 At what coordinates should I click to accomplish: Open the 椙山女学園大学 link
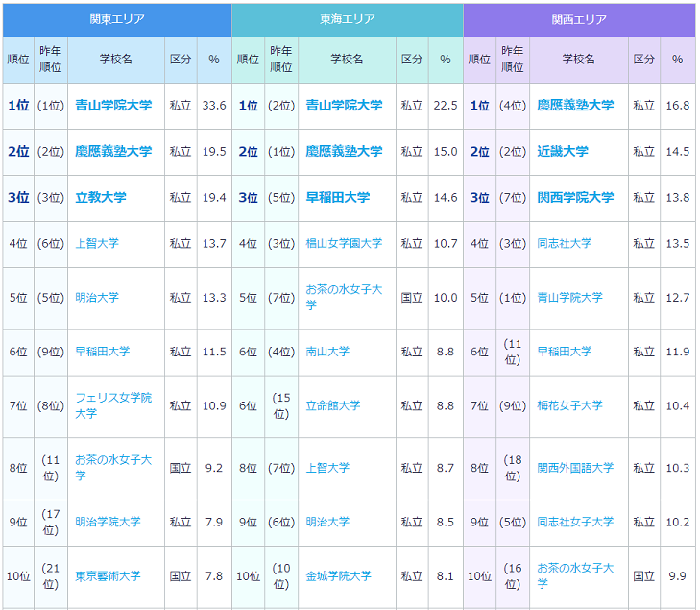pyautogui.click(x=344, y=243)
